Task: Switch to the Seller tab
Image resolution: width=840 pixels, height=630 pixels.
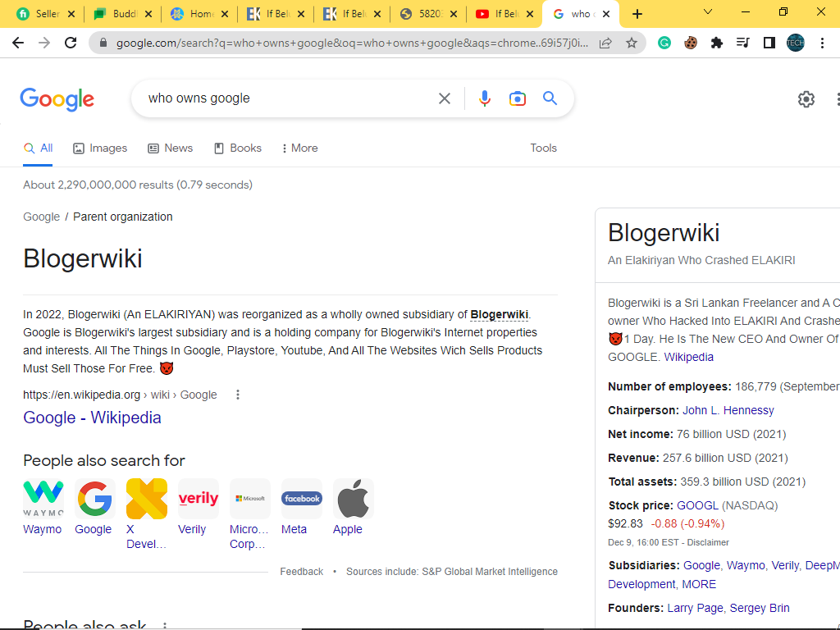Action: click(47, 15)
